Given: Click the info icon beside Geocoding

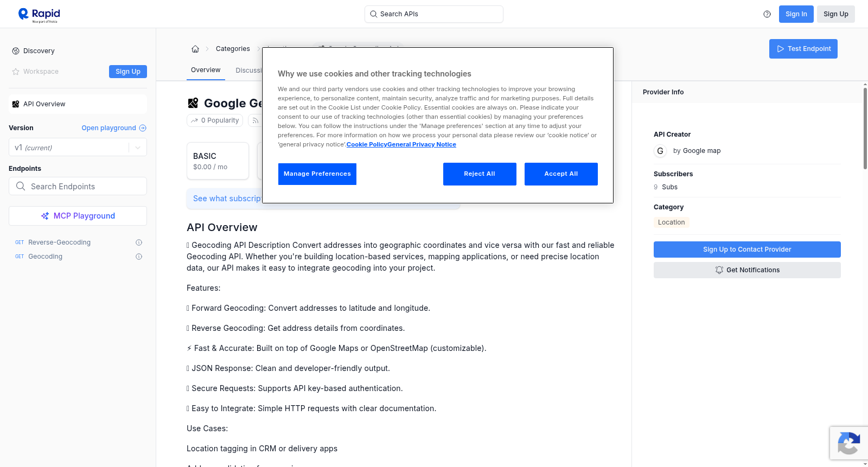Looking at the screenshot, I should pos(139,257).
